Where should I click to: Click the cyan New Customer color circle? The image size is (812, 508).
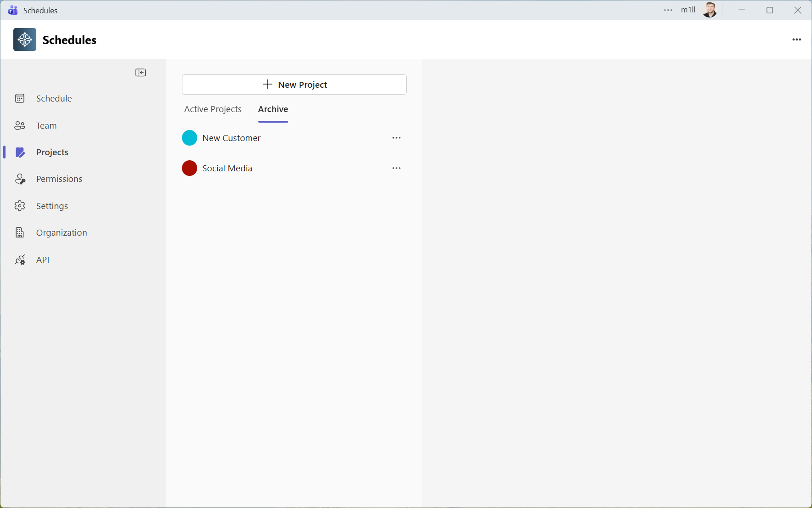pyautogui.click(x=189, y=138)
